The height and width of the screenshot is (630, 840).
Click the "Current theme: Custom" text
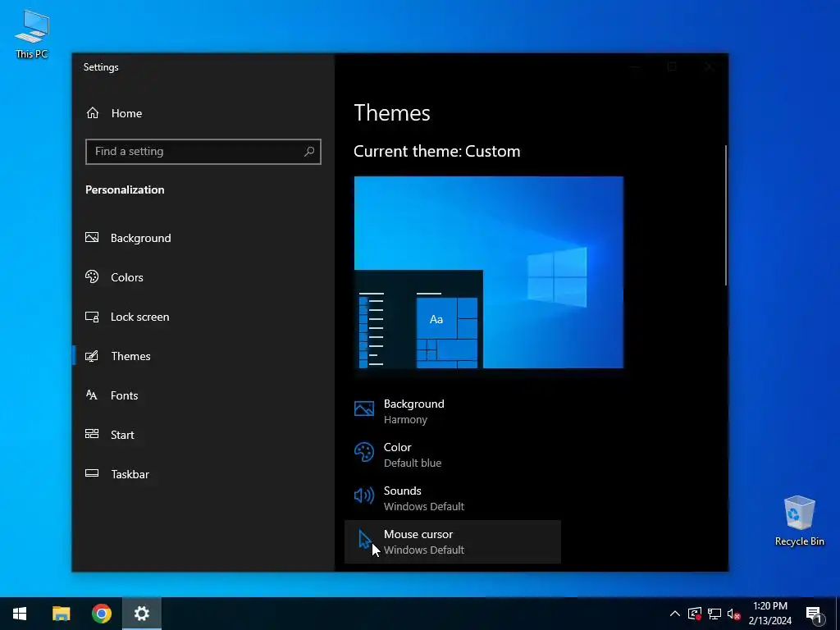point(436,151)
